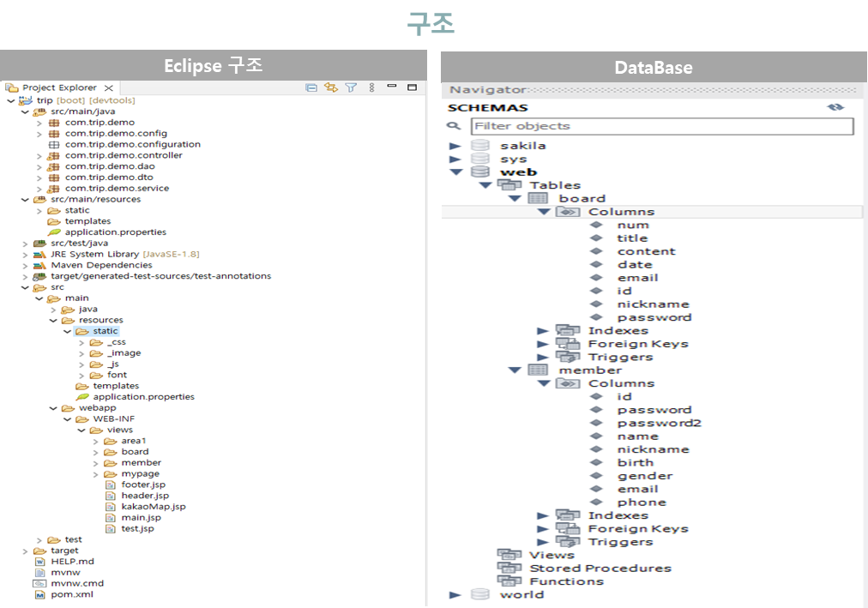Collapse the src/main/java source folder

point(25,111)
